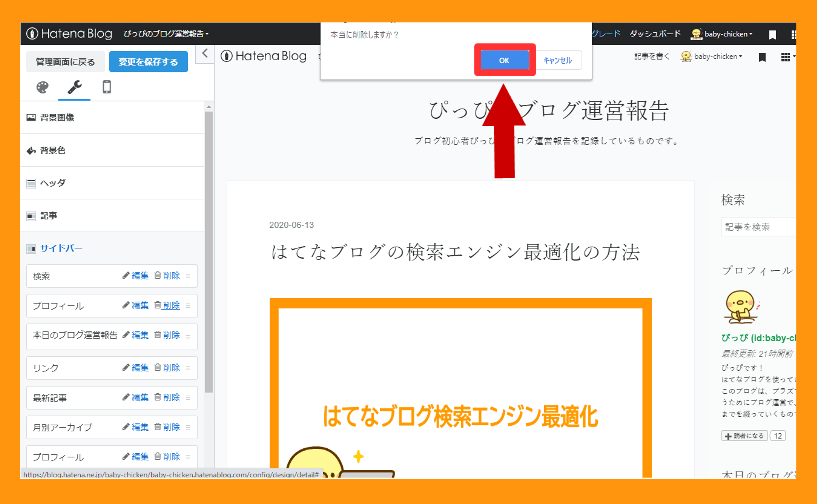Collapse the design panel with the chevron arrow
Image resolution: width=817 pixels, height=504 pixels.
point(205,53)
